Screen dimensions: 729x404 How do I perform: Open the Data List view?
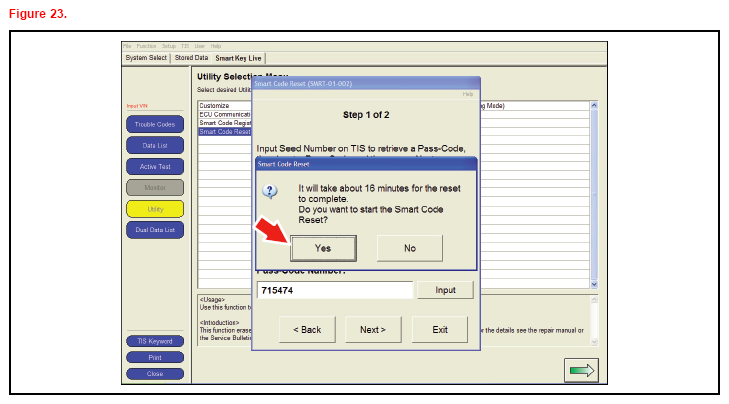pyautogui.click(x=154, y=145)
